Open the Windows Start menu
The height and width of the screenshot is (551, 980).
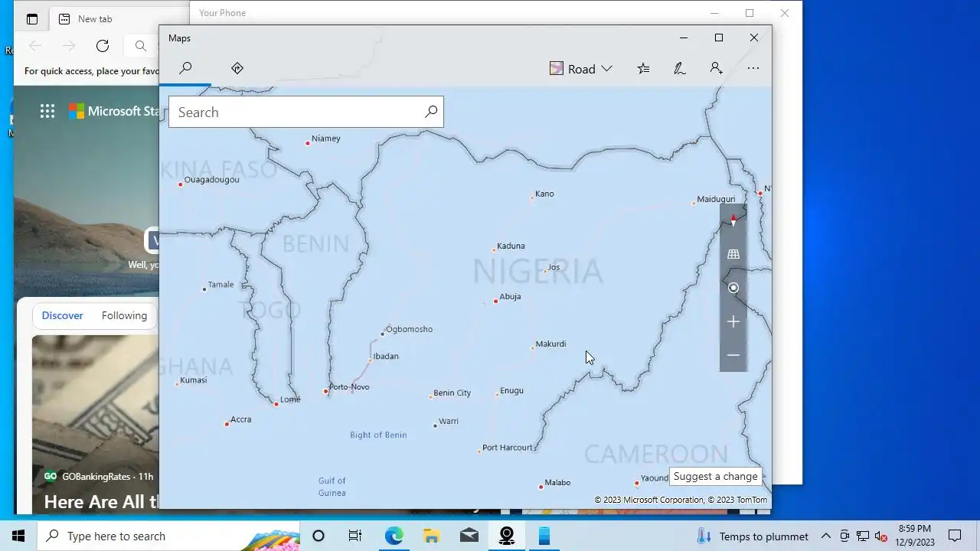[x=18, y=536]
